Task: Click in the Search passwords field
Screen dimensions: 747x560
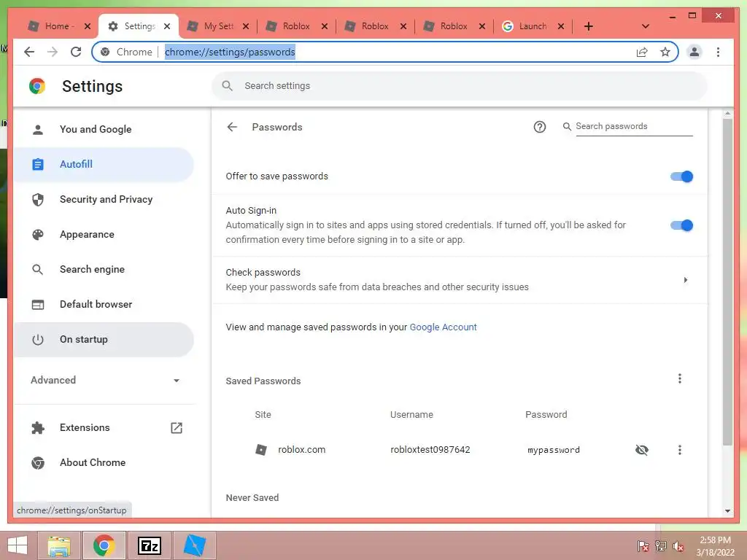Action: [634, 126]
